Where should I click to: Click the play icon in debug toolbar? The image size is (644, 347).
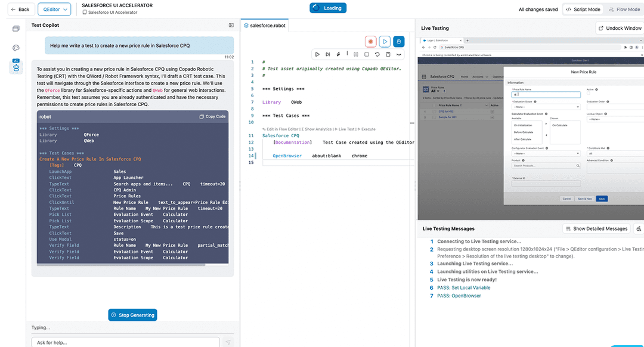[x=317, y=54]
